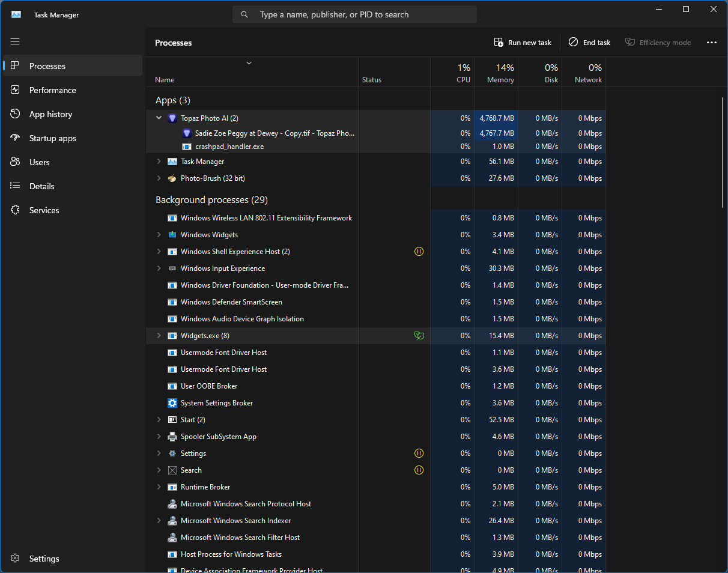Click the Start process icon
The height and width of the screenshot is (573, 728).
tap(172, 420)
